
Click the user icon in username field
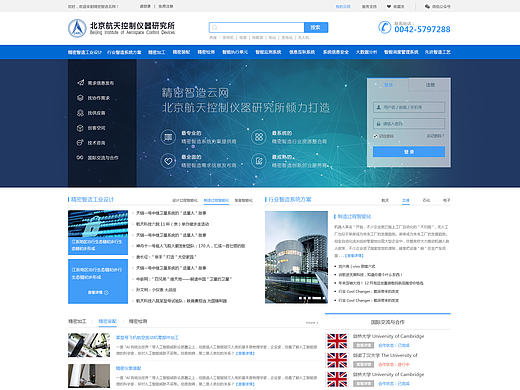[x=379, y=107]
